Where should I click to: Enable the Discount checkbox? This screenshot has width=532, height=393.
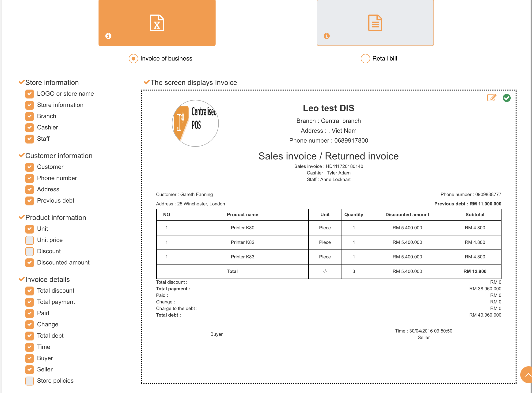coord(30,251)
